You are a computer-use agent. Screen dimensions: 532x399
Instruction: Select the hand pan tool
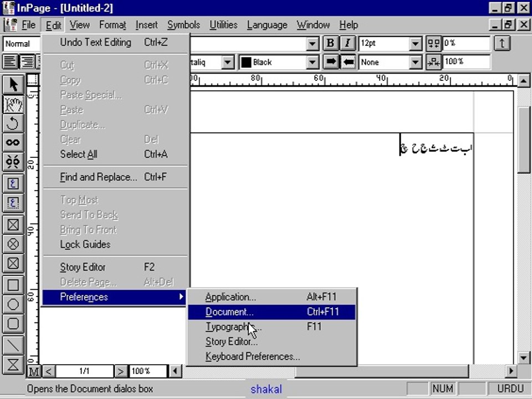pyautogui.click(x=13, y=104)
